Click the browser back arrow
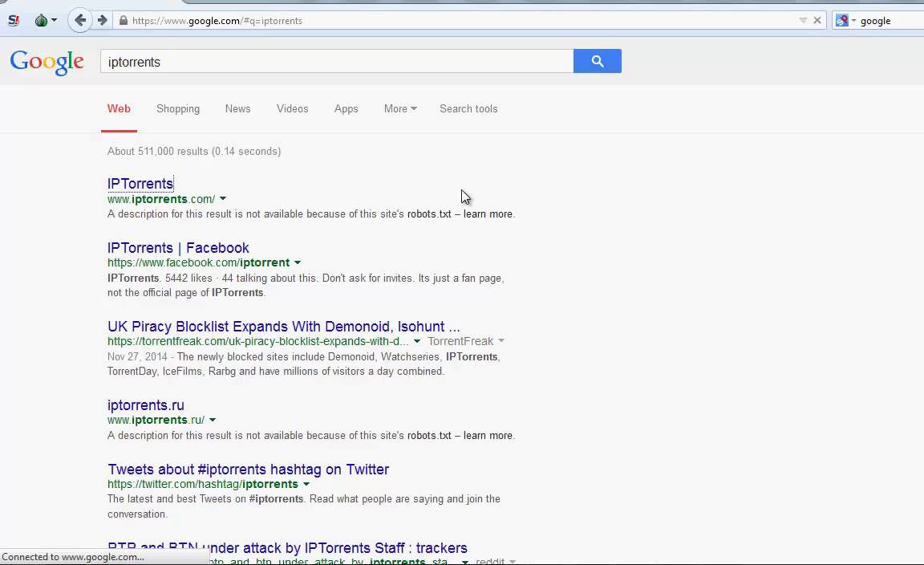 (x=80, y=21)
